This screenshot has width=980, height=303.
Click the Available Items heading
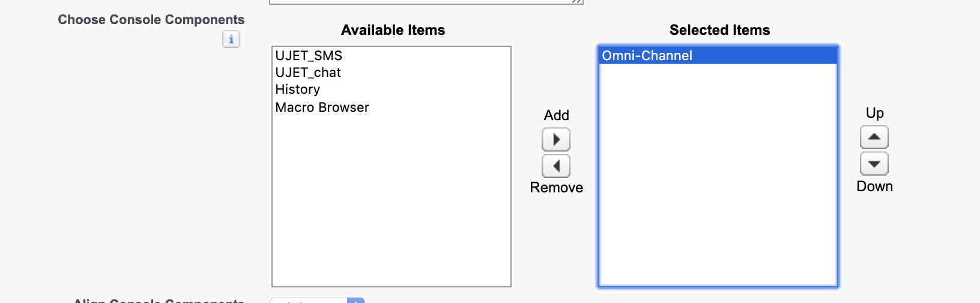(x=393, y=30)
